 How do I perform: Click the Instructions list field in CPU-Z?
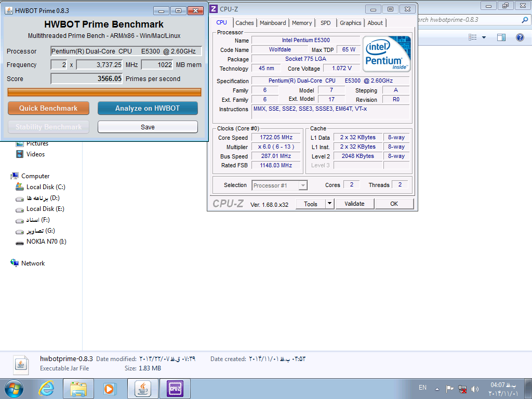[330, 112]
